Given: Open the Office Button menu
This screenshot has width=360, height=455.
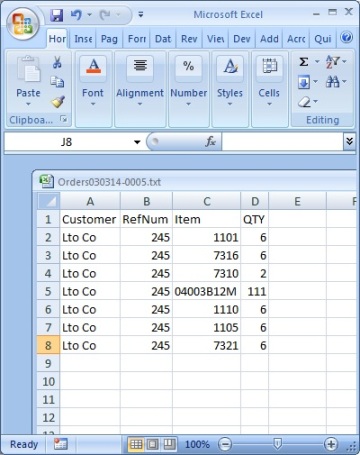Looking at the screenshot, I should tap(22, 24).
